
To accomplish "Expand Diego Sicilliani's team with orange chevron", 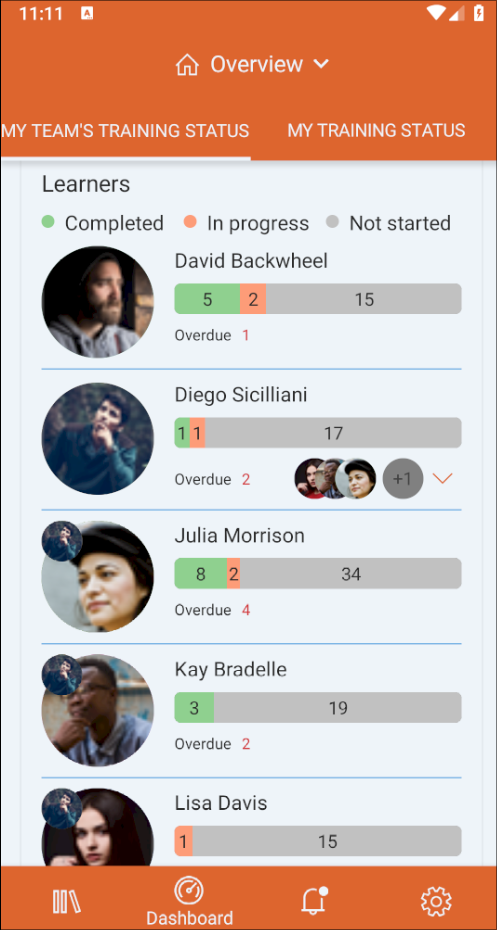I will pyautogui.click(x=442, y=478).
